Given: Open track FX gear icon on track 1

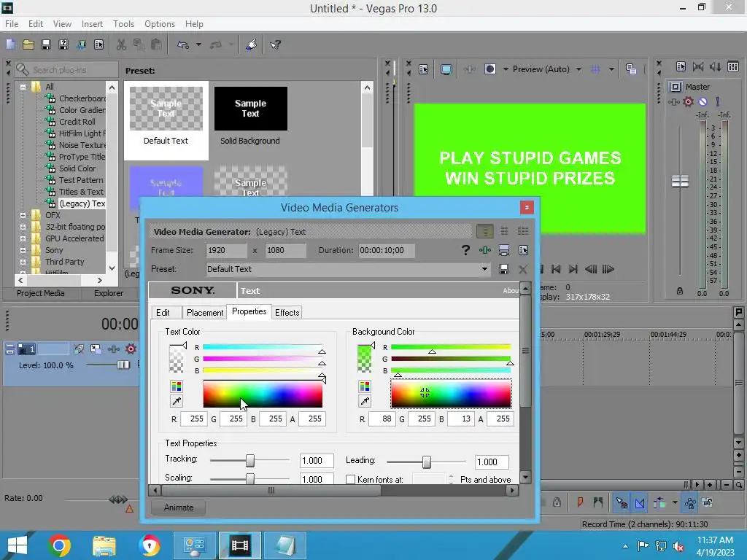Looking at the screenshot, I should tap(131, 349).
